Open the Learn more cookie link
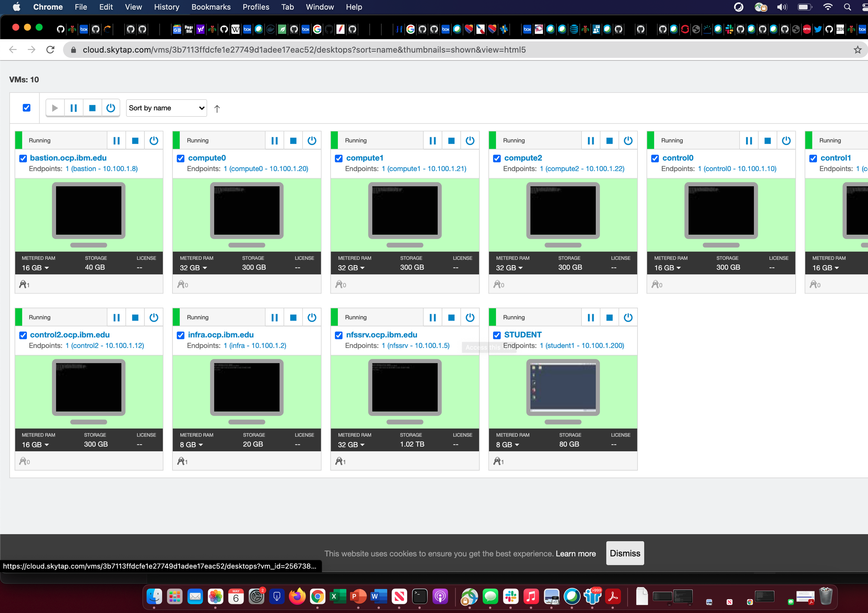Image resolution: width=868 pixels, height=613 pixels. click(x=575, y=554)
